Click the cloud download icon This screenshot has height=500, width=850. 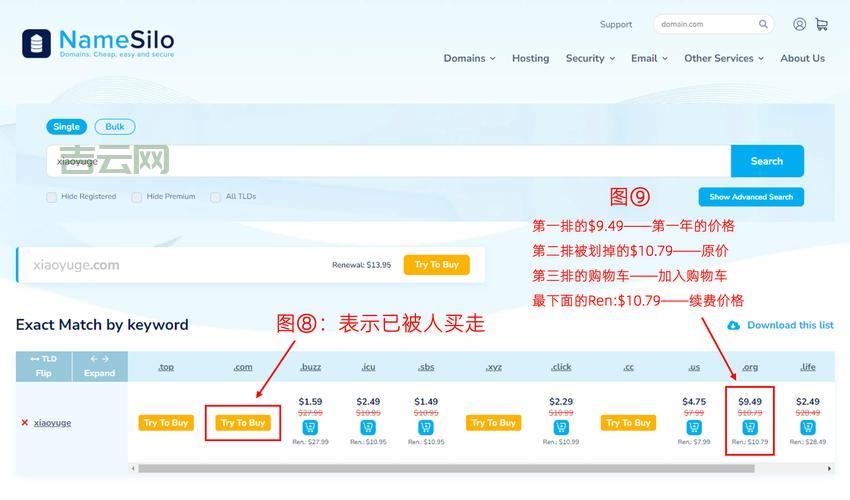click(733, 325)
